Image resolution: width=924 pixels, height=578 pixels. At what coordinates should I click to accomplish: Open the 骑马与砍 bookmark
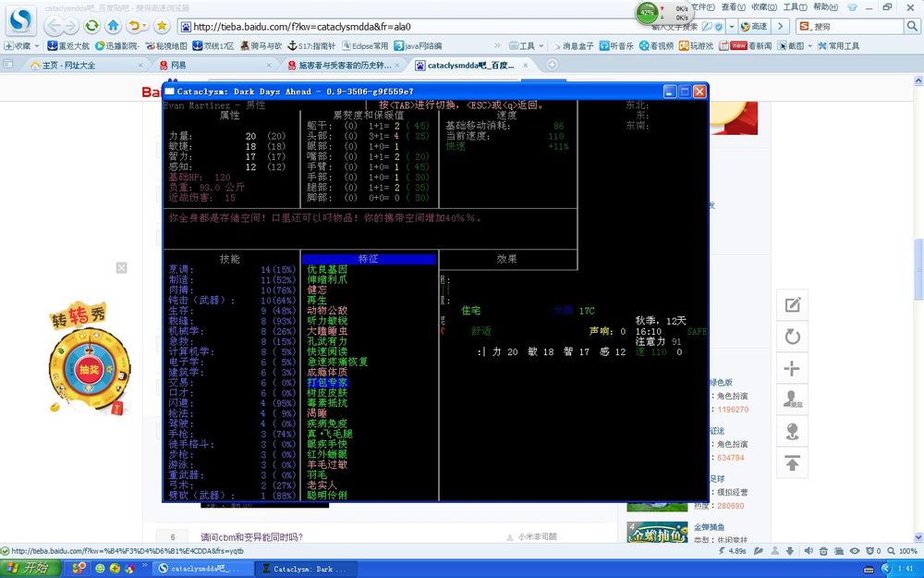point(261,45)
